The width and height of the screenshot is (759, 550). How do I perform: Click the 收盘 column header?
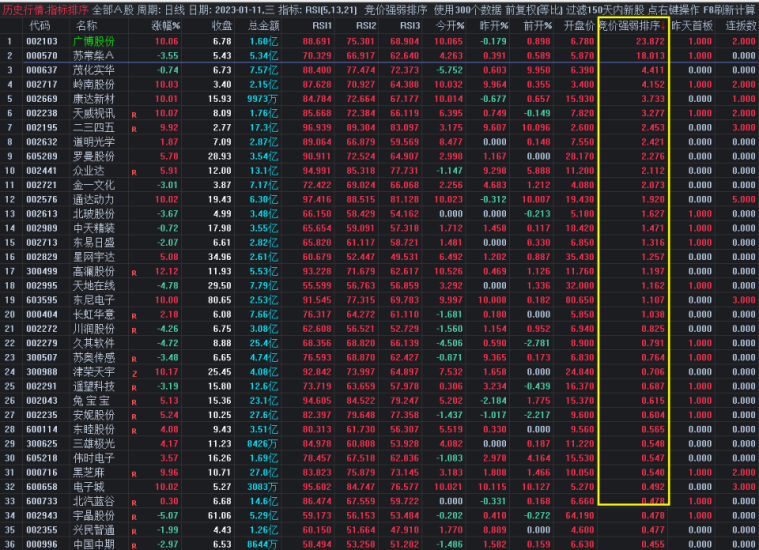(222, 25)
